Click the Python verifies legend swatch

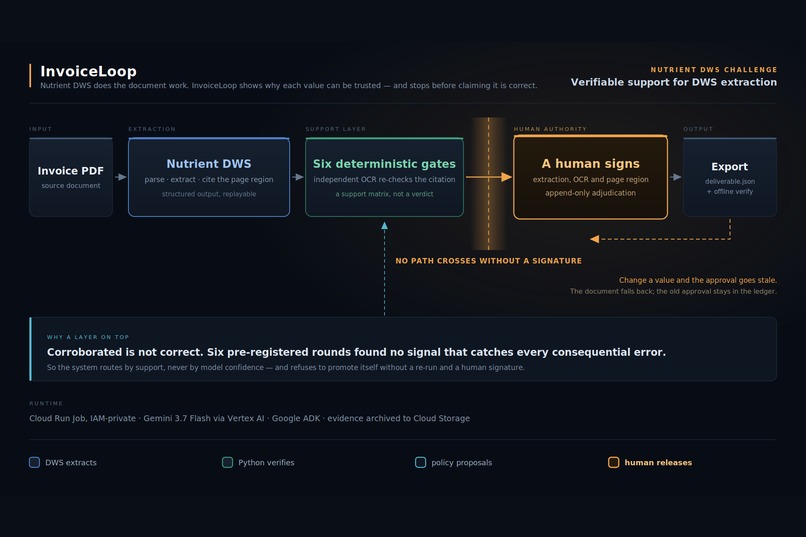point(227,462)
